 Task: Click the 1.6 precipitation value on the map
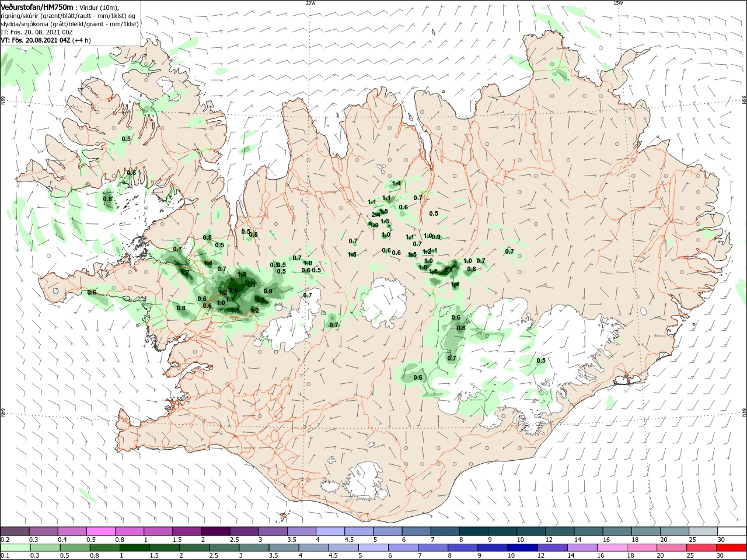[x=233, y=290]
